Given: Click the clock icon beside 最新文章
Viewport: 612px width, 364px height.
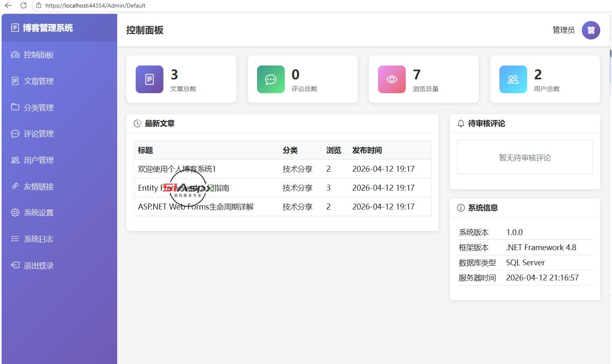Looking at the screenshot, I should point(137,123).
